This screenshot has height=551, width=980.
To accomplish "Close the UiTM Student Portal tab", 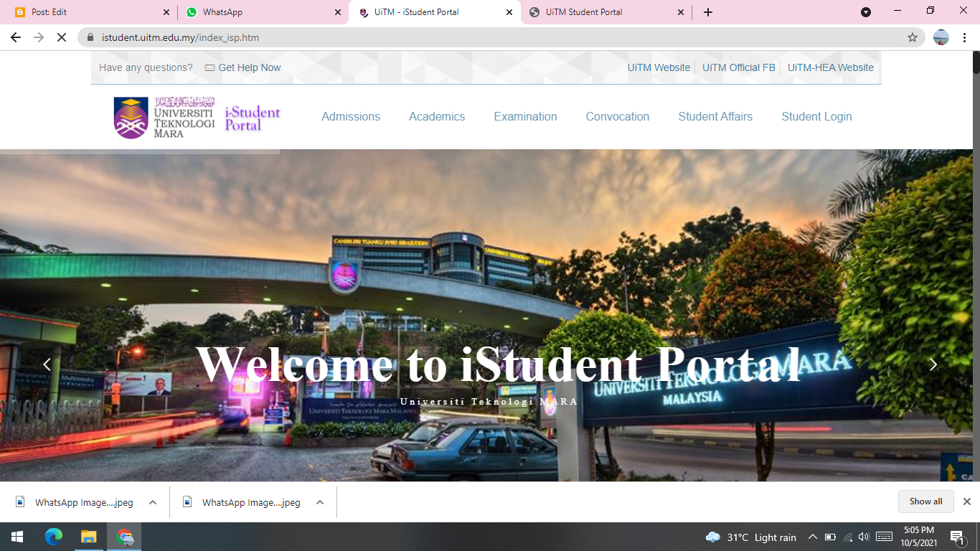I will [681, 12].
